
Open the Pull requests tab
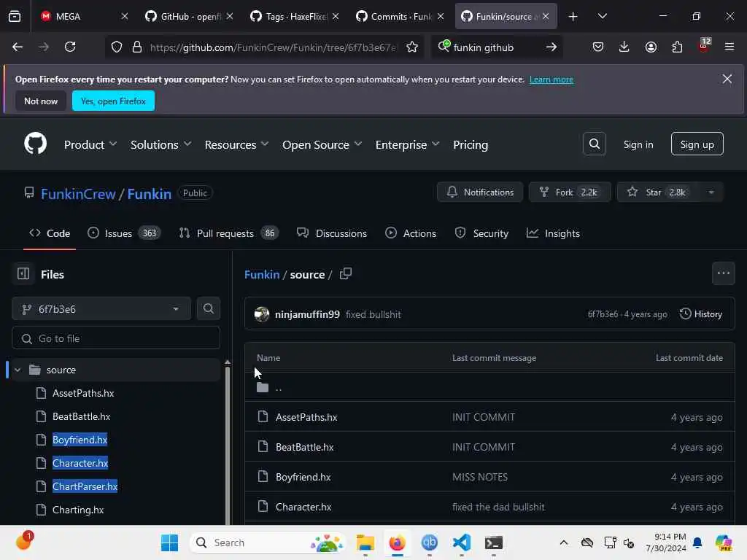tap(228, 233)
